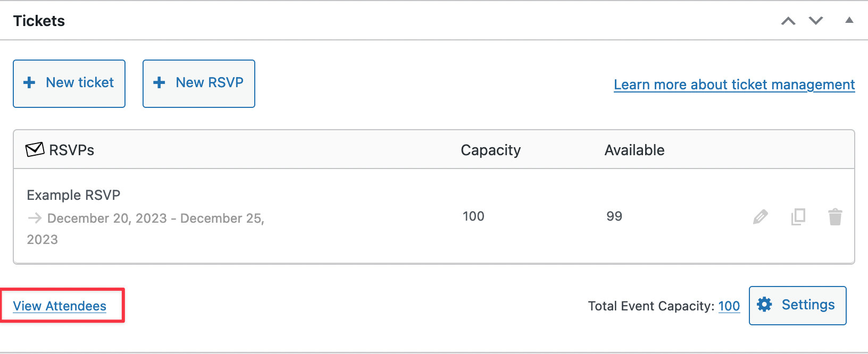Screen dimensions: 868x354
Task: Collapse the Tickets panel with the triangle toggle
Action: tap(849, 20)
